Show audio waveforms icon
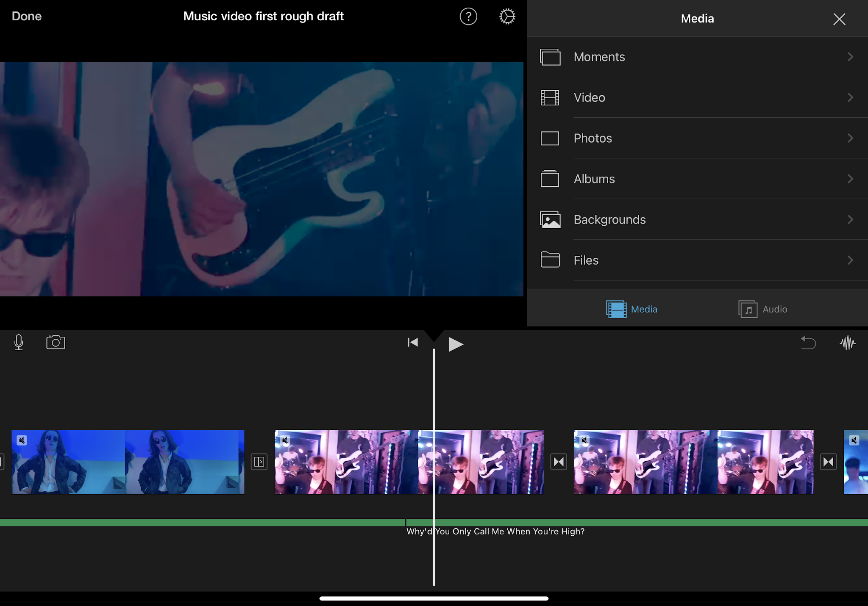Screen dimensions: 868x606 pyautogui.click(x=848, y=343)
